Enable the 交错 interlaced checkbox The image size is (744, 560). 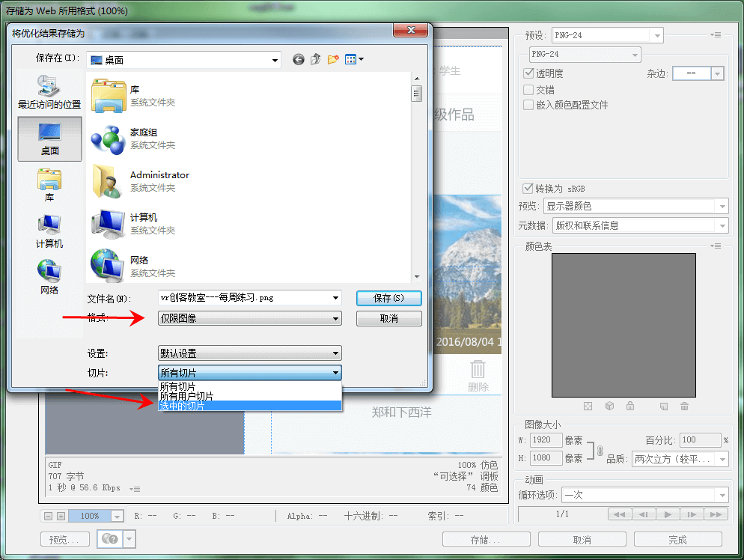click(528, 89)
